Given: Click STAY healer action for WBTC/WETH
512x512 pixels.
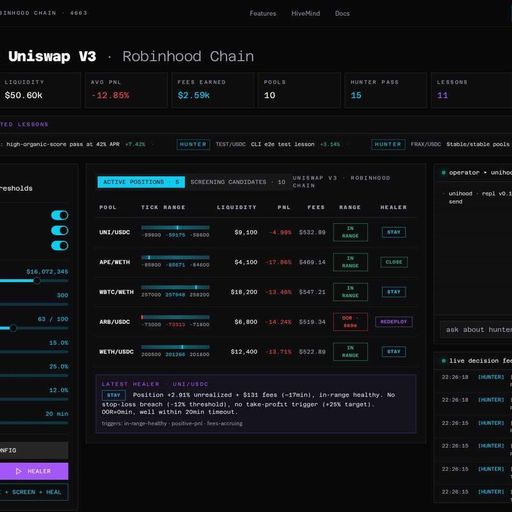Looking at the screenshot, I should click(394, 292).
